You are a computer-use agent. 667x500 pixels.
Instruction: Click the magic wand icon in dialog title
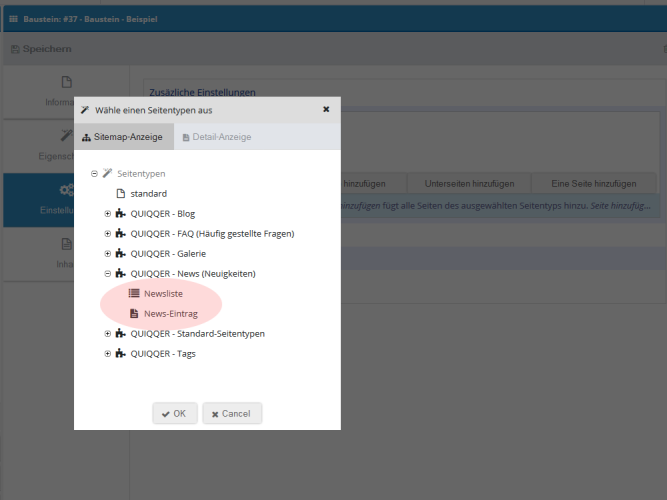tap(85, 110)
